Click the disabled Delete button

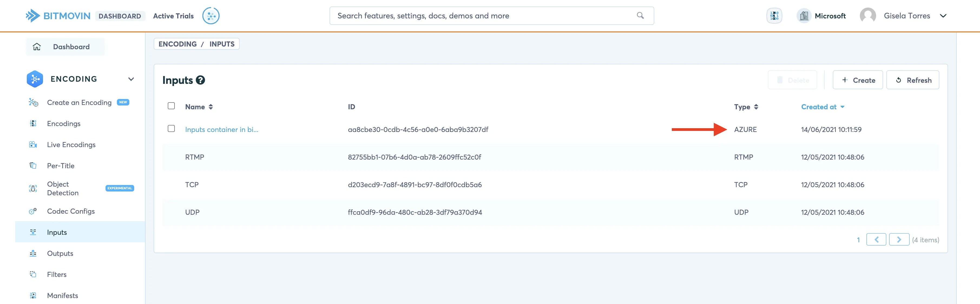[x=792, y=80]
